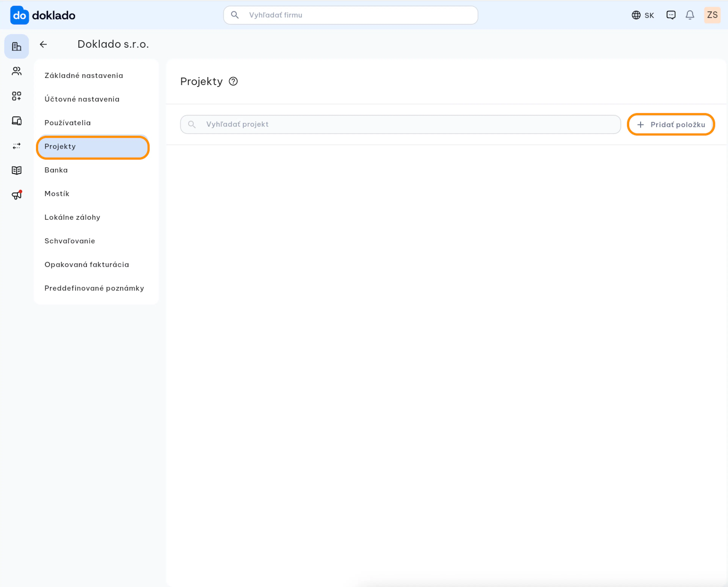Click the Doklado s.r.o. company title
Viewport: 728px width, 587px height.
(113, 44)
